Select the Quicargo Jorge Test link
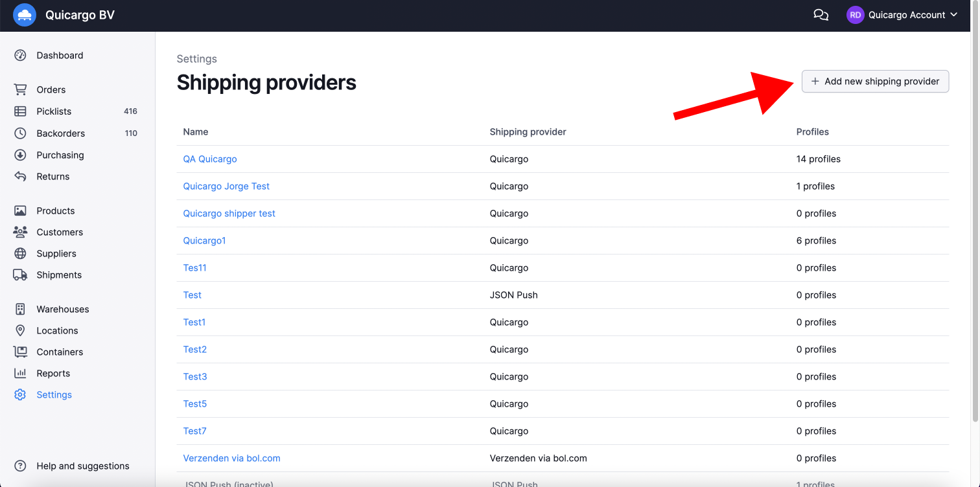The width and height of the screenshot is (980, 487). [x=226, y=187]
